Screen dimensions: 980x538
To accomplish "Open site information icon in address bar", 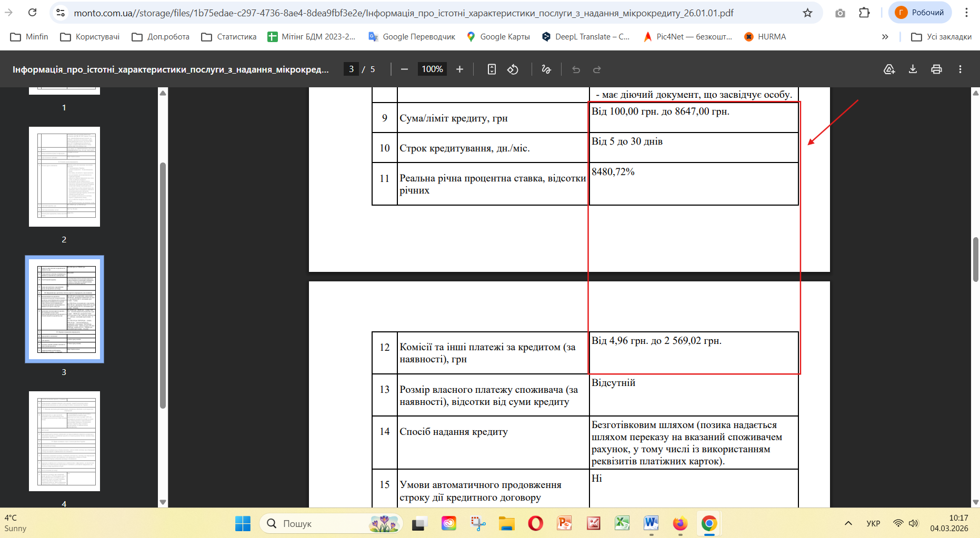I will click(x=61, y=13).
